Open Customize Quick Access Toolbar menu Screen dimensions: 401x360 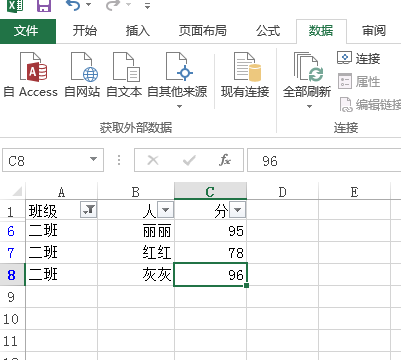tap(147, 6)
